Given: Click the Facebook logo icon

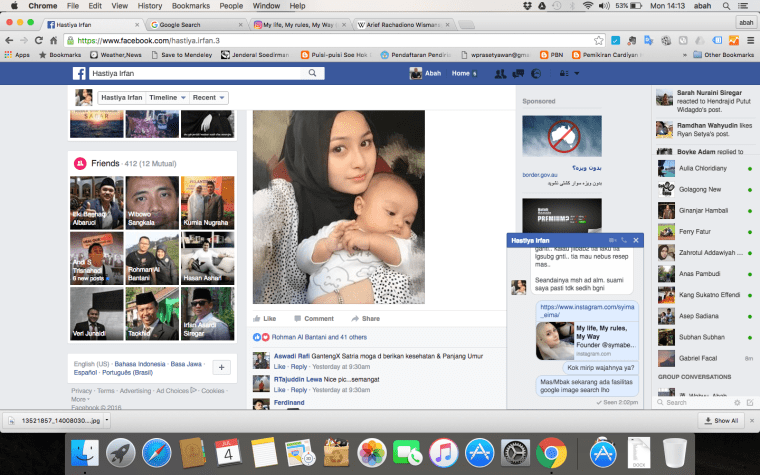Looking at the screenshot, I should point(79,73).
